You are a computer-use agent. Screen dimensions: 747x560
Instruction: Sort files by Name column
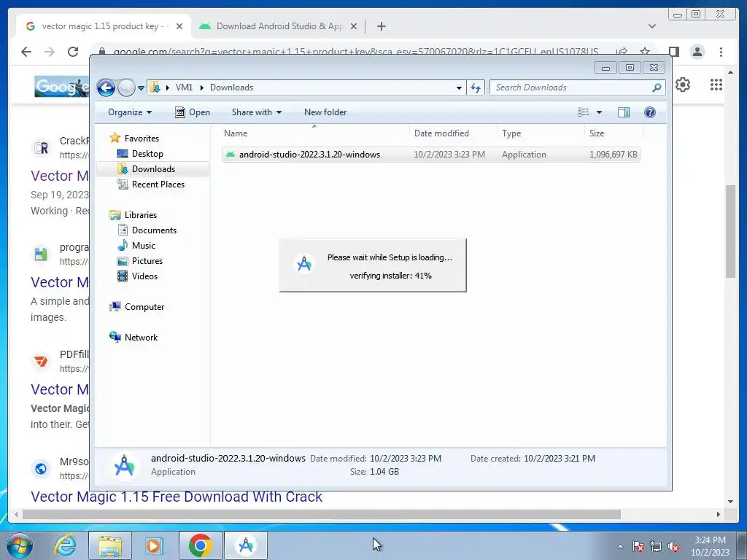click(314, 133)
